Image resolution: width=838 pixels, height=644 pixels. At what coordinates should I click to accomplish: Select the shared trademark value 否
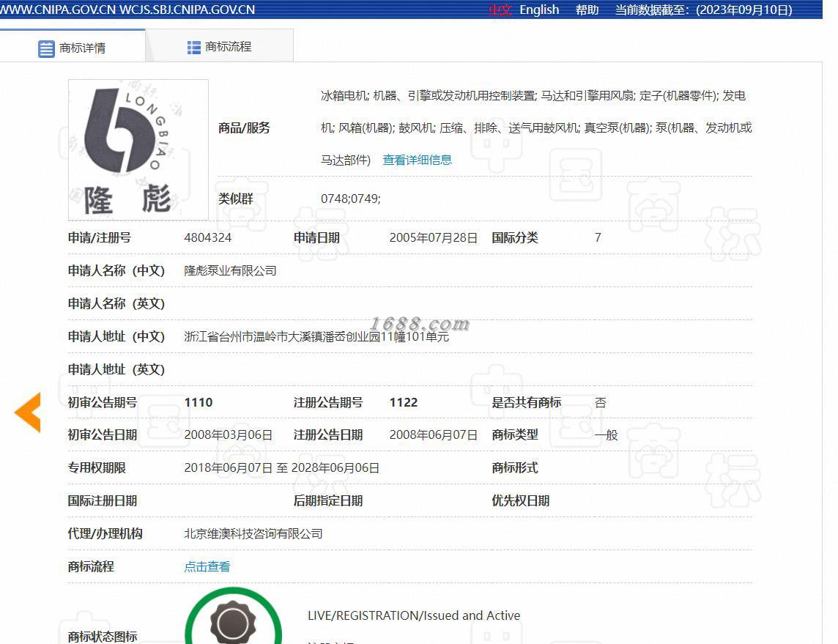tap(601, 402)
